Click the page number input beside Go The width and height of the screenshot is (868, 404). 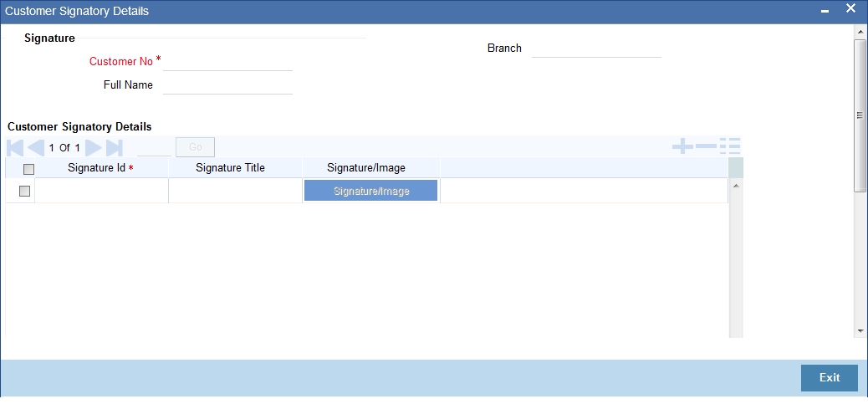coord(154,148)
